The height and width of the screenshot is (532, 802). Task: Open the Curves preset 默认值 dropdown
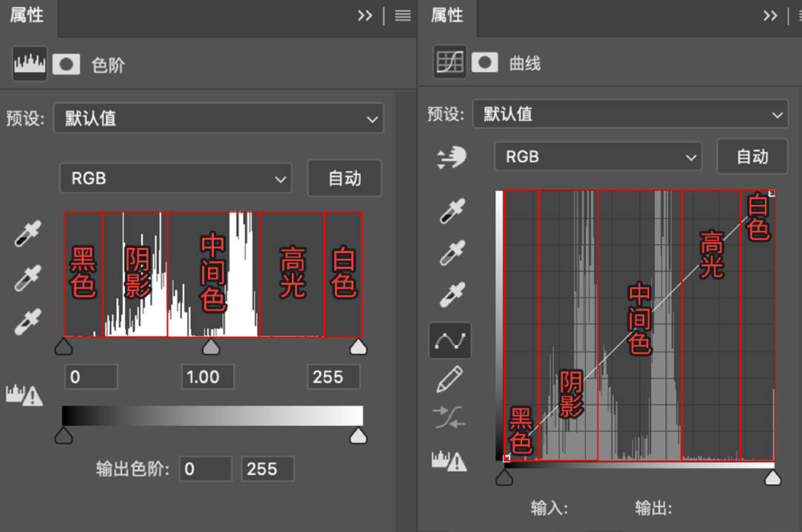tap(630, 114)
